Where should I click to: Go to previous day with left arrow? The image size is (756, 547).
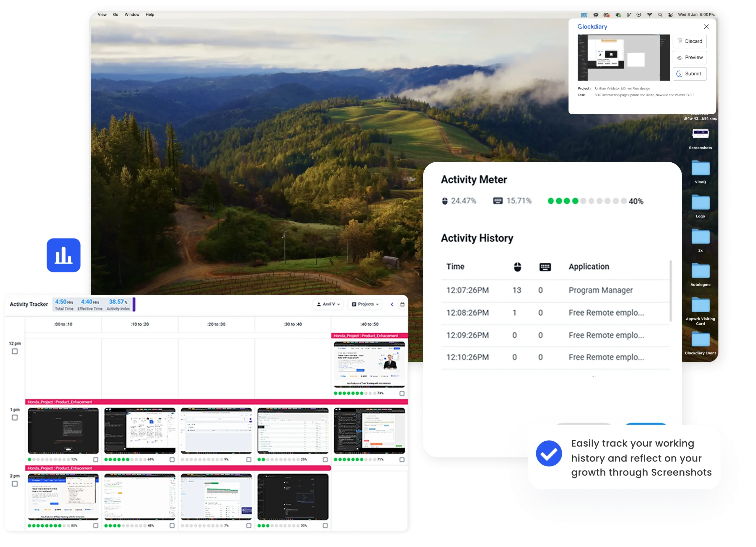(x=392, y=304)
